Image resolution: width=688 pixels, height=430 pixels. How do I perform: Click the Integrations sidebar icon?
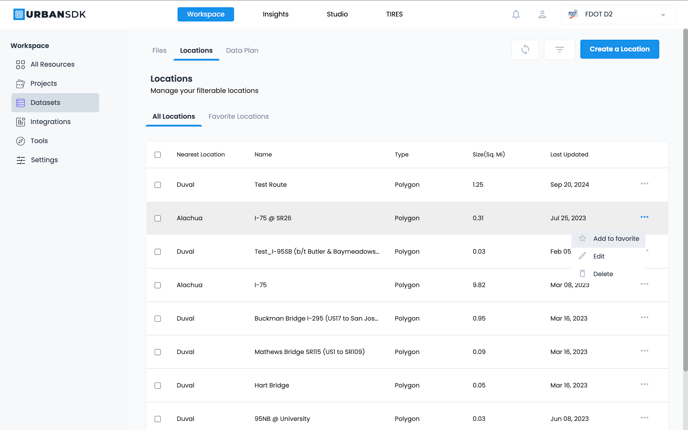(20, 122)
